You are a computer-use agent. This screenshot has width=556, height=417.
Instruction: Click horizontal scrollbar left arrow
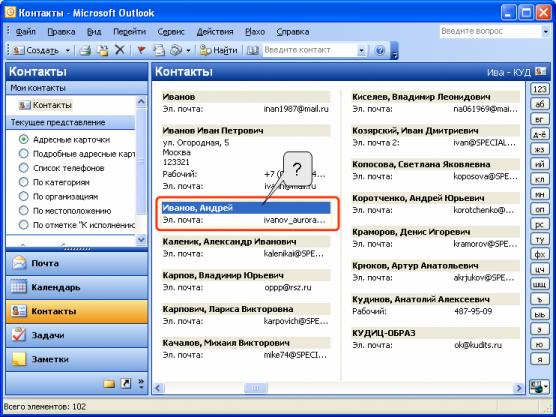(x=158, y=388)
